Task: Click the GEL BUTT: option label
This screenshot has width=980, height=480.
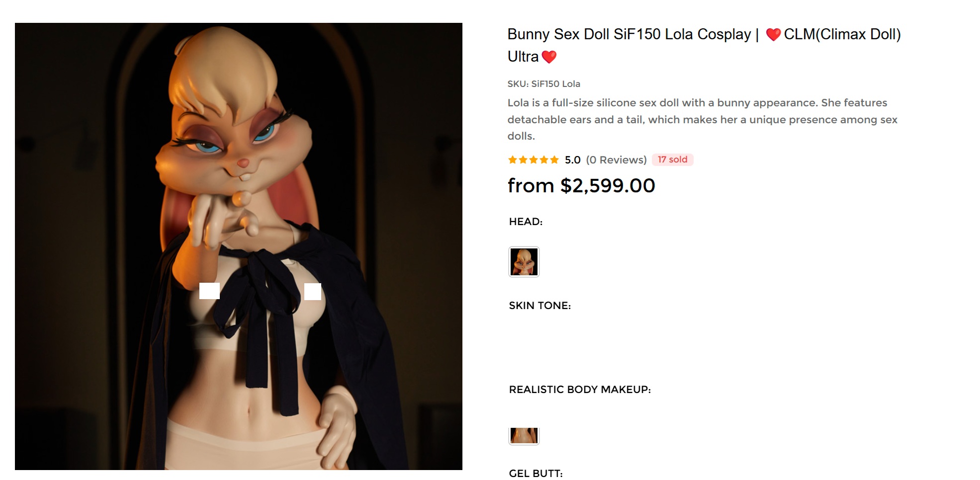Action: tap(536, 474)
